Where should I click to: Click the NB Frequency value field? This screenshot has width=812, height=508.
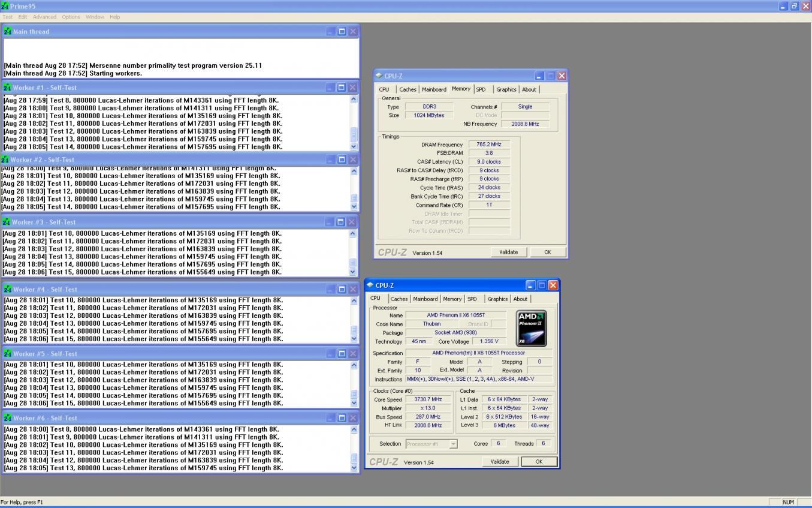pos(525,124)
